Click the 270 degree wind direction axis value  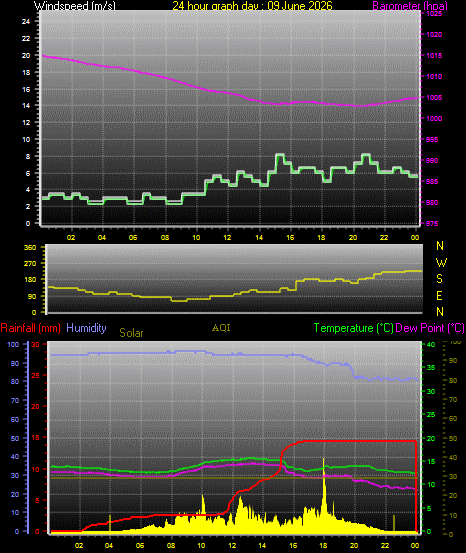point(30,263)
